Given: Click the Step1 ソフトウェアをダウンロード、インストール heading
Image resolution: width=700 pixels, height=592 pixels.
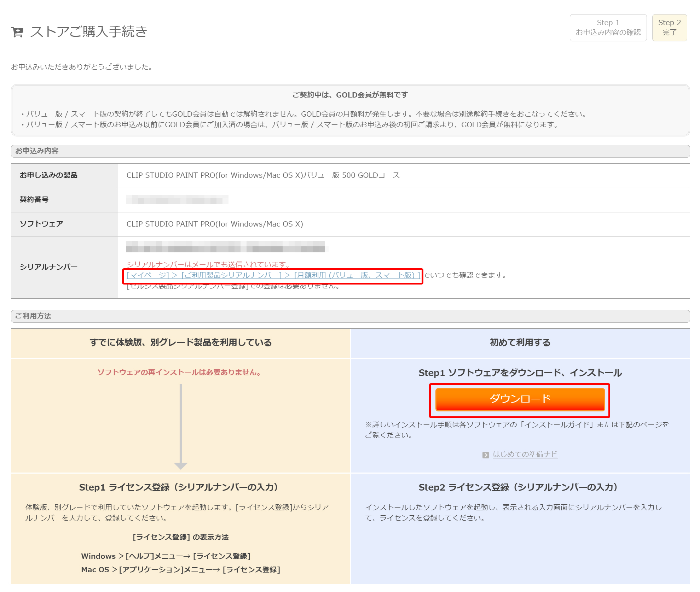Looking at the screenshot, I should pos(520,373).
